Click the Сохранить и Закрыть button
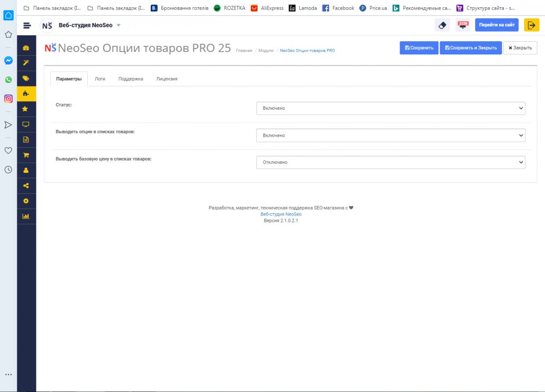 click(x=471, y=48)
